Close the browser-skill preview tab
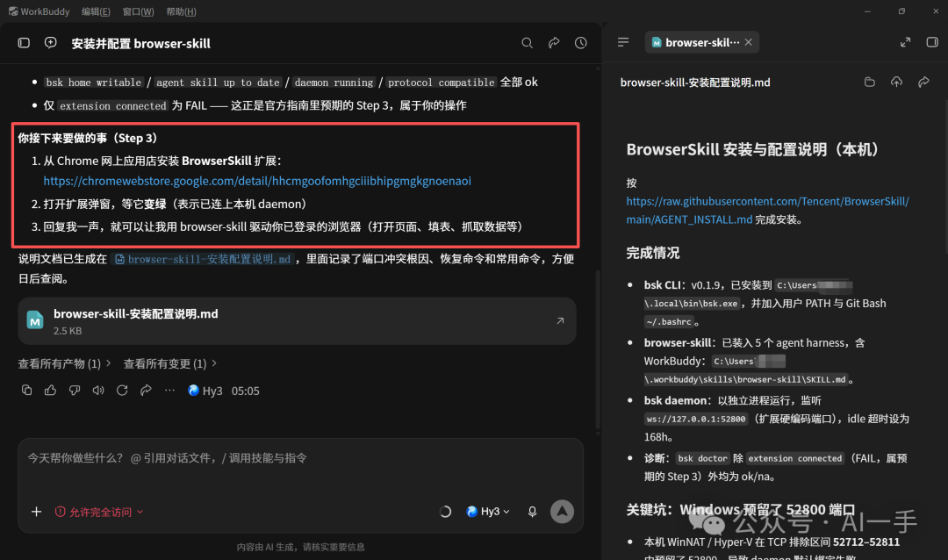This screenshot has height=560, width=948. pos(749,42)
